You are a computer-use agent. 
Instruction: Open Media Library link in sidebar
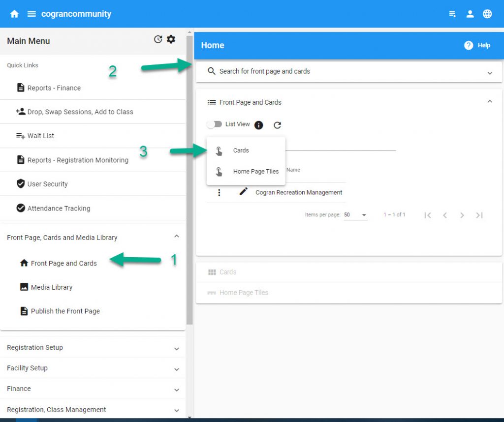[x=51, y=287]
